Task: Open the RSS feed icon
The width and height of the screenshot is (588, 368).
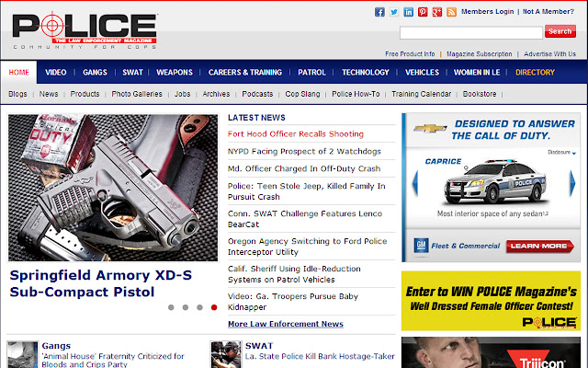Action: 451,12
